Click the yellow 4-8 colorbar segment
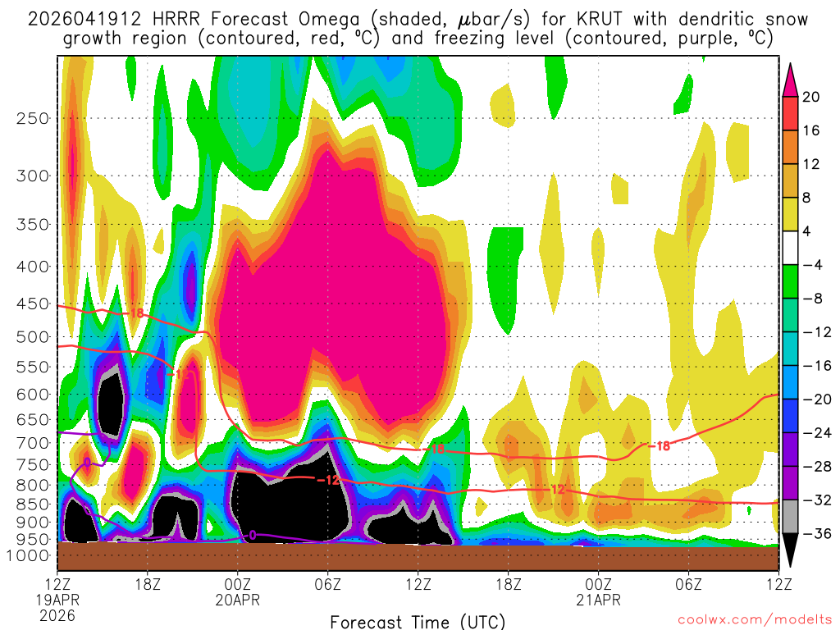The image size is (840, 630). click(x=790, y=214)
